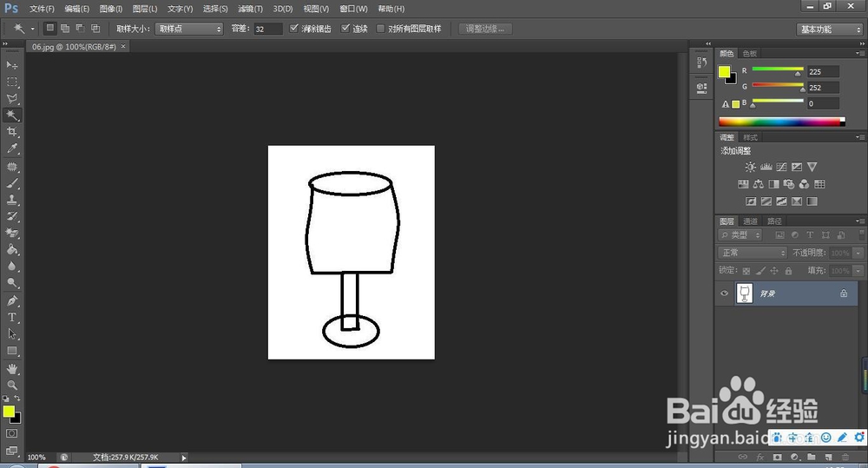Open the History panel icon
The width and height of the screenshot is (868, 468).
(701, 63)
